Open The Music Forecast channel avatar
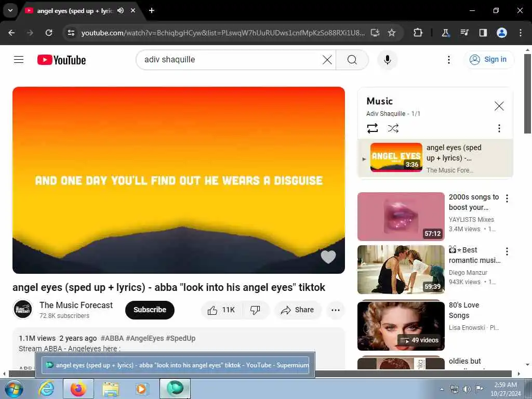The height and width of the screenshot is (399, 532). coord(23,310)
